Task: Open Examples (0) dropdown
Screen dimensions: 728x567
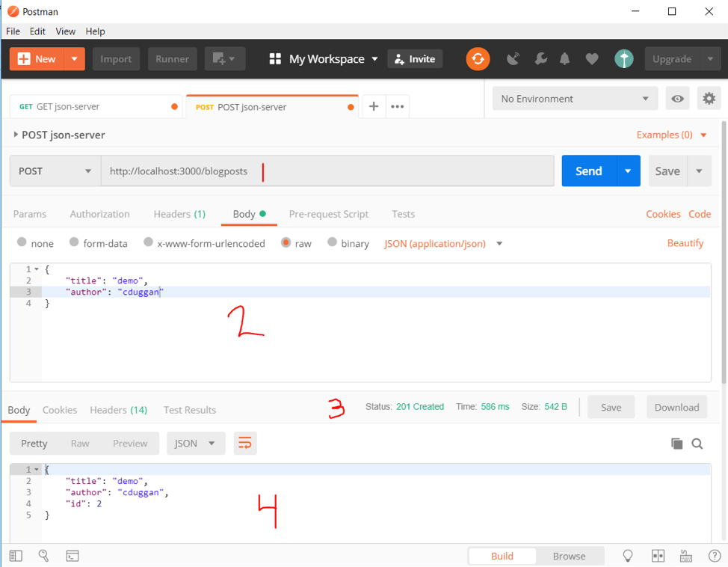Action: [671, 135]
